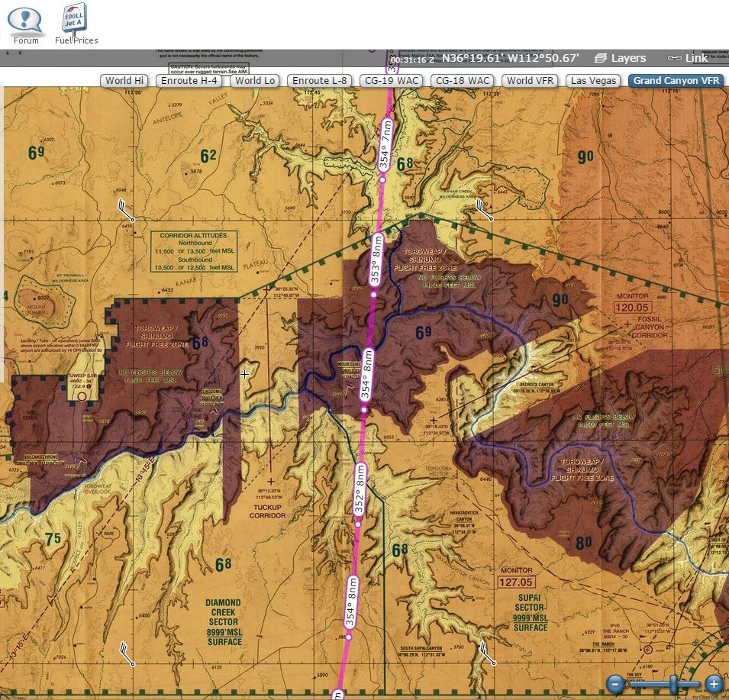
Task: Click the wind barb near Kanab Creek Wilderness
Action: point(484,209)
